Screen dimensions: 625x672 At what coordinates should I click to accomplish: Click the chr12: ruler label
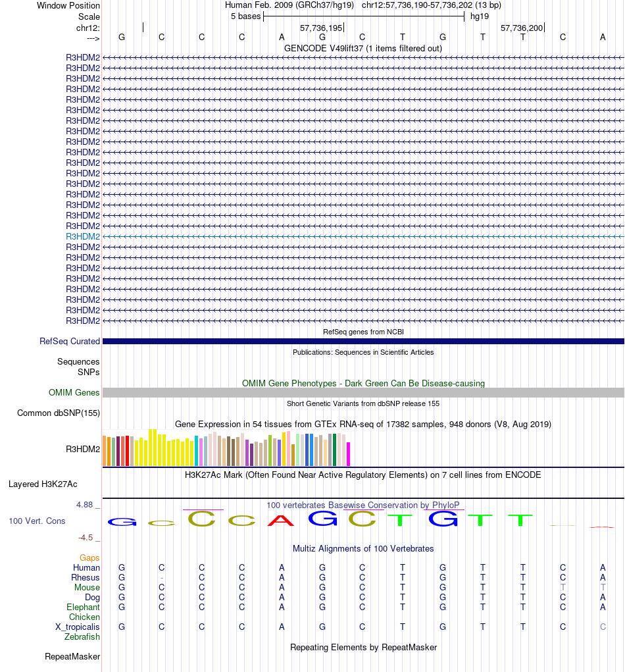[x=87, y=28]
